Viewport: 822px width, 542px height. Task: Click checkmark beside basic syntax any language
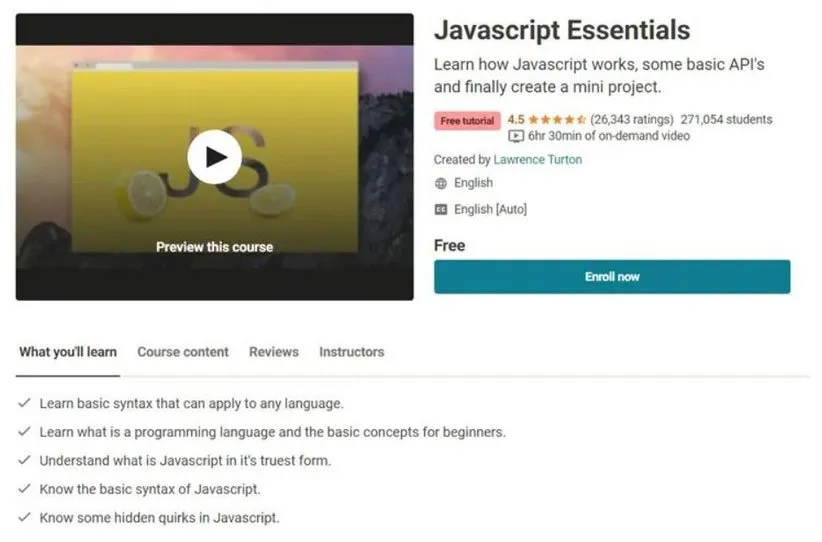tap(24, 403)
